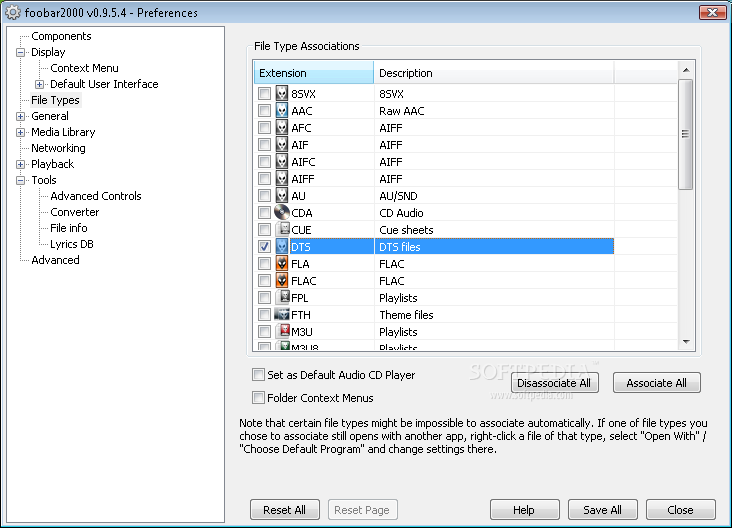732x528 pixels.
Task: Open the Advanced preferences page
Action: tap(55, 260)
